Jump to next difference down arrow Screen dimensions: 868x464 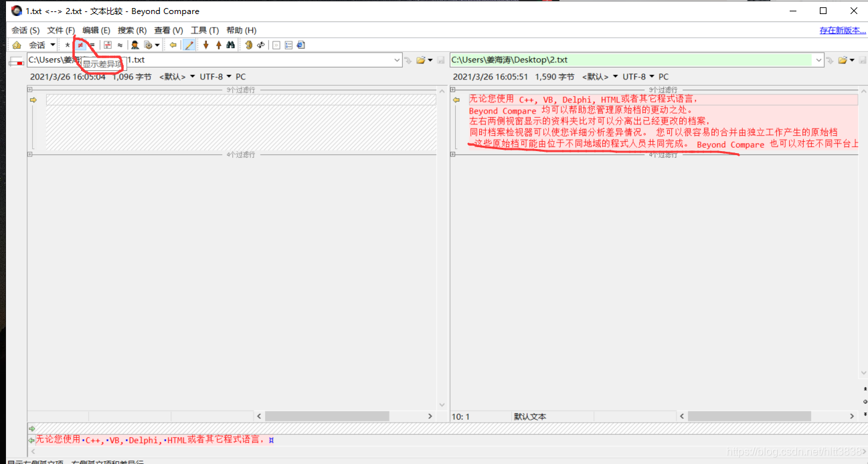point(206,45)
